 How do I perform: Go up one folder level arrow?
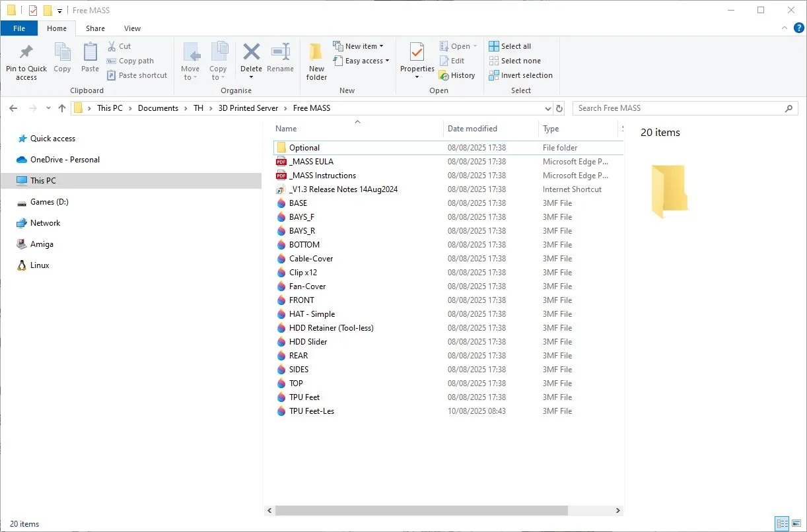point(62,108)
